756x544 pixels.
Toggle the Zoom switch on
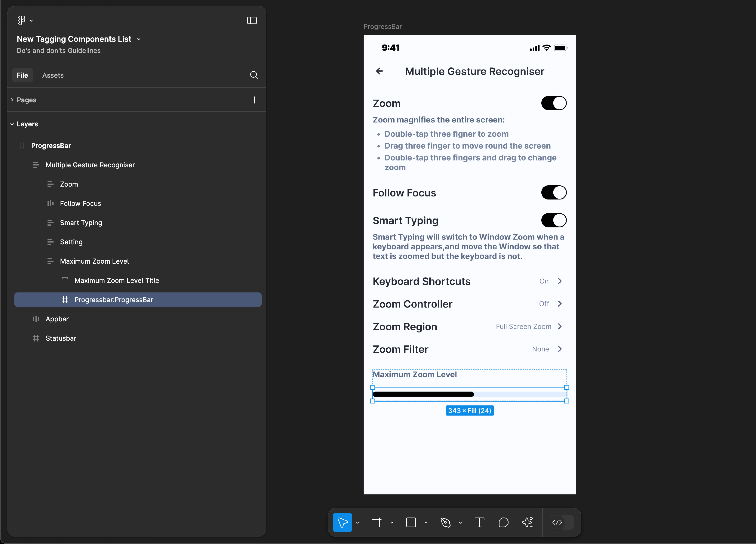point(553,103)
